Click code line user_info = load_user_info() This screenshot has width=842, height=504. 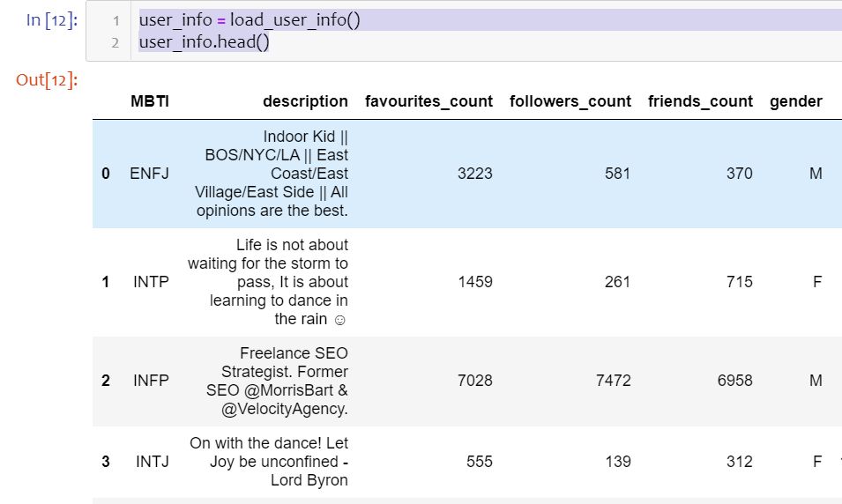click(250, 20)
